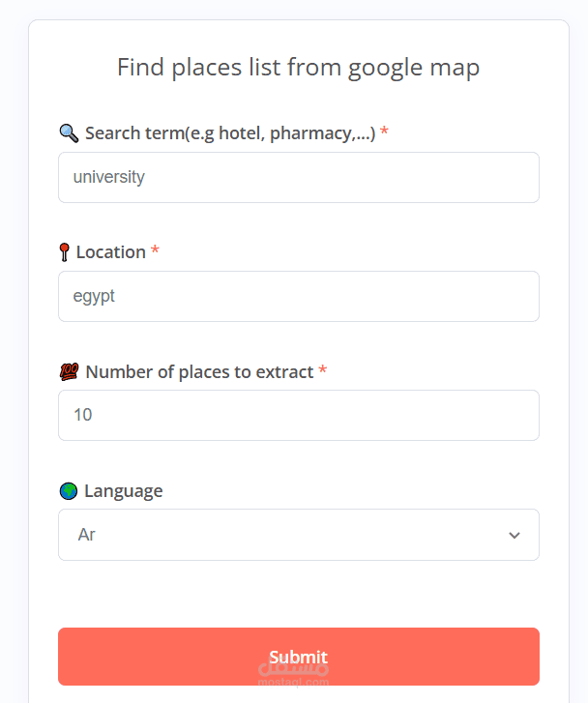The image size is (588, 703).
Task: Click the Ar value in language selector
Action: pyautogui.click(x=87, y=535)
